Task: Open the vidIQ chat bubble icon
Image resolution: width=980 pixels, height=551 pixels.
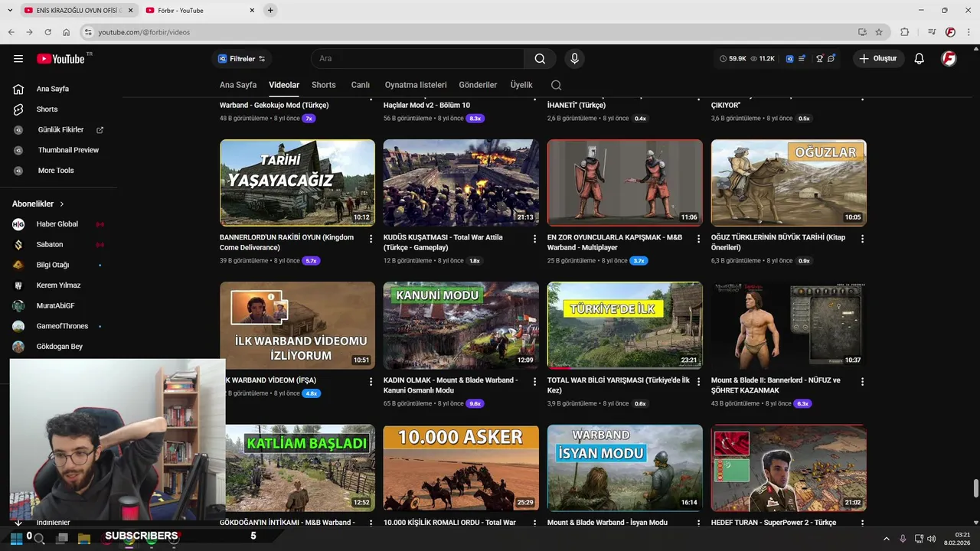Action: [831, 58]
